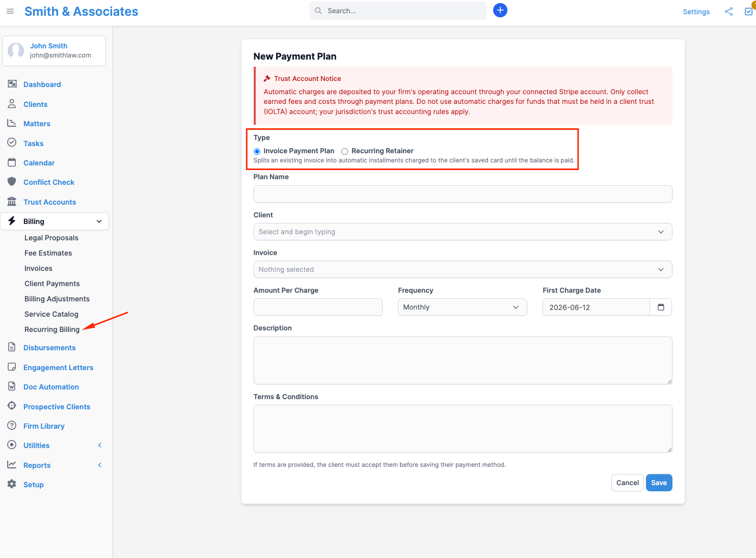Click the blue plus quick-add button
The width and height of the screenshot is (756, 558).
click(x=500, y=10)
